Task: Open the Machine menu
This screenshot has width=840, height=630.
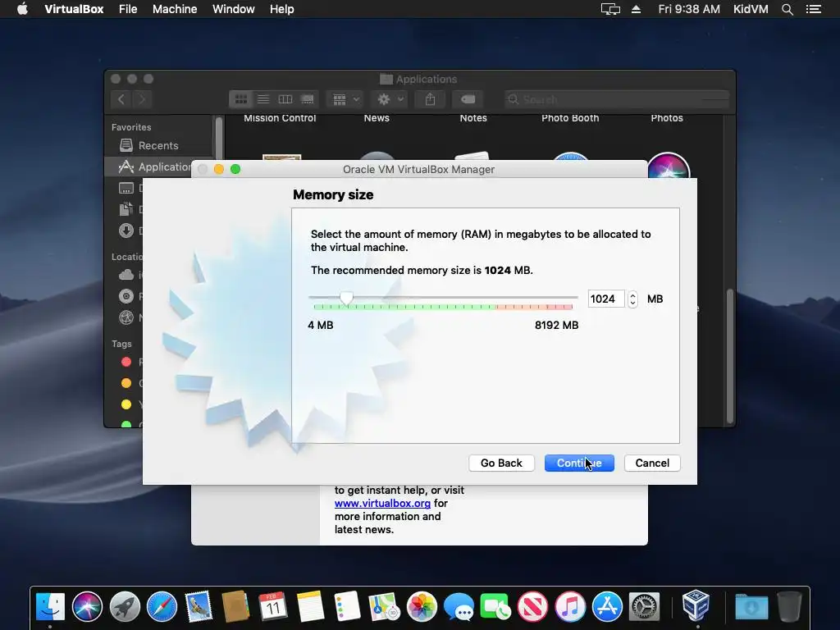Action: 175,9
